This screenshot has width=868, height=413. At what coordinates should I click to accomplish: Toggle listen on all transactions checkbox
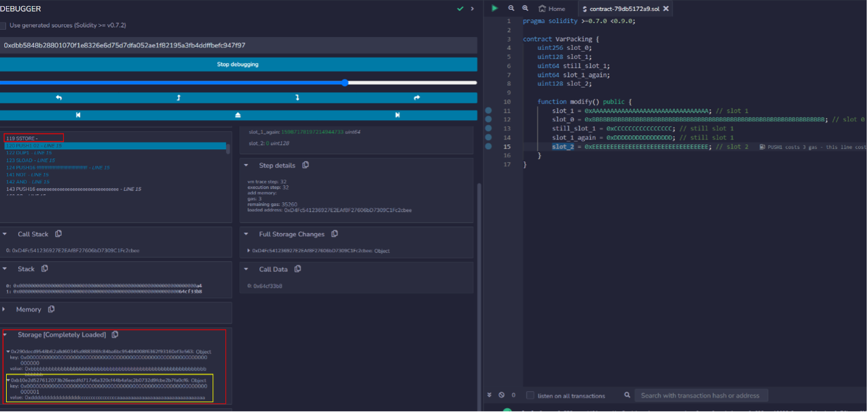point(530,395)
